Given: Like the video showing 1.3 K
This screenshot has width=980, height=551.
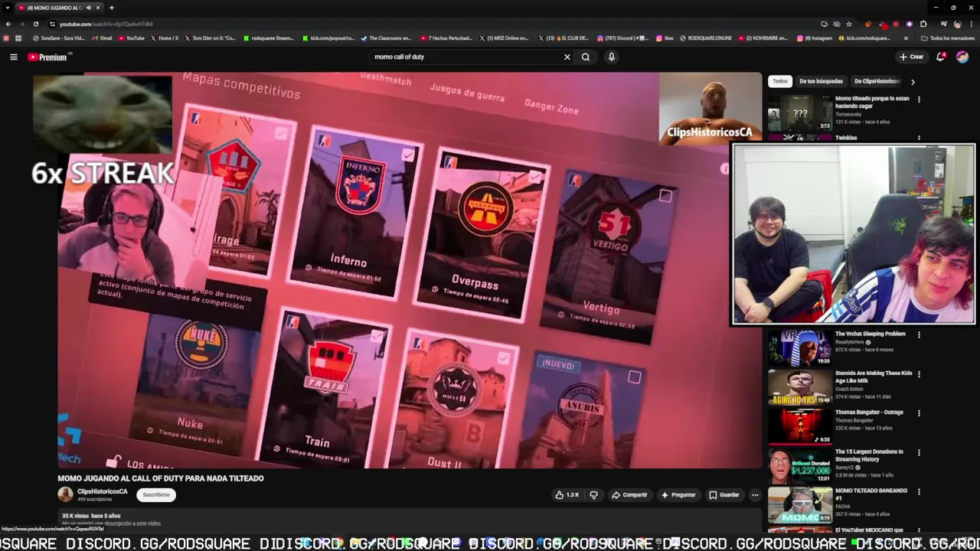Looking at the screenshot, I should coord(567,495).
